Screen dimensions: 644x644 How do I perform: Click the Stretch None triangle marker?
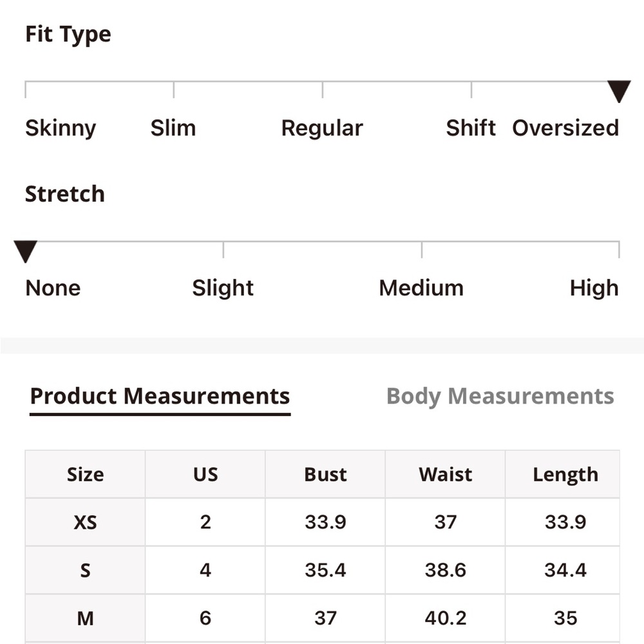(x=26, y=251)
